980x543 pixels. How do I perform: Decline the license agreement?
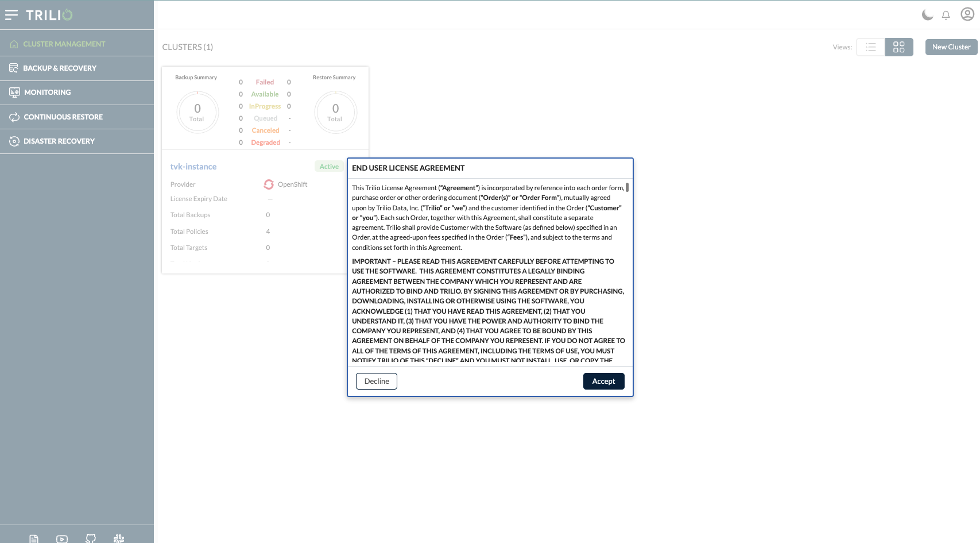[377, 382]
